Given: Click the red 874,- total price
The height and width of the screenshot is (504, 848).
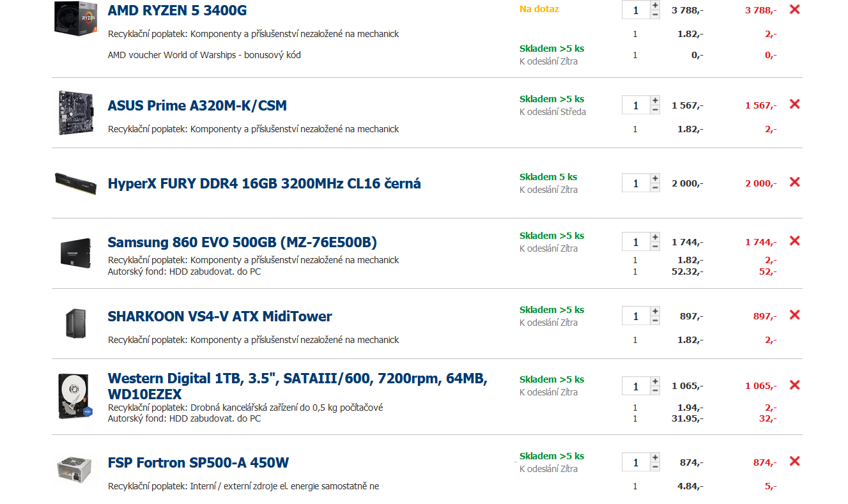Looking at the screenshot, I should [766, 462].
